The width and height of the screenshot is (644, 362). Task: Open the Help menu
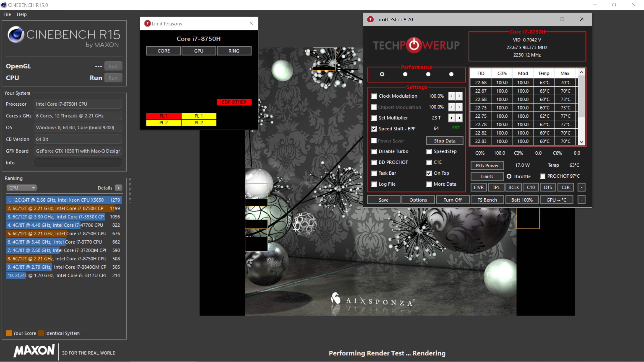coord(21,14)
